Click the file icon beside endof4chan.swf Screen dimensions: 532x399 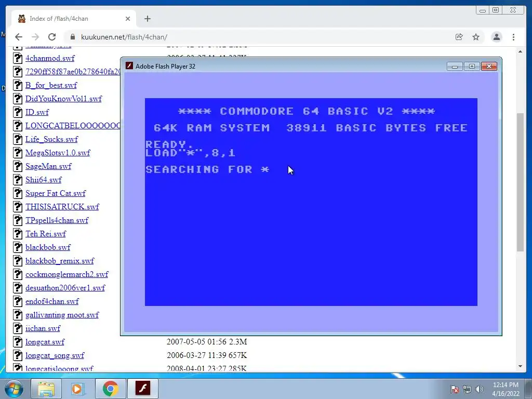tap(18, 301)
